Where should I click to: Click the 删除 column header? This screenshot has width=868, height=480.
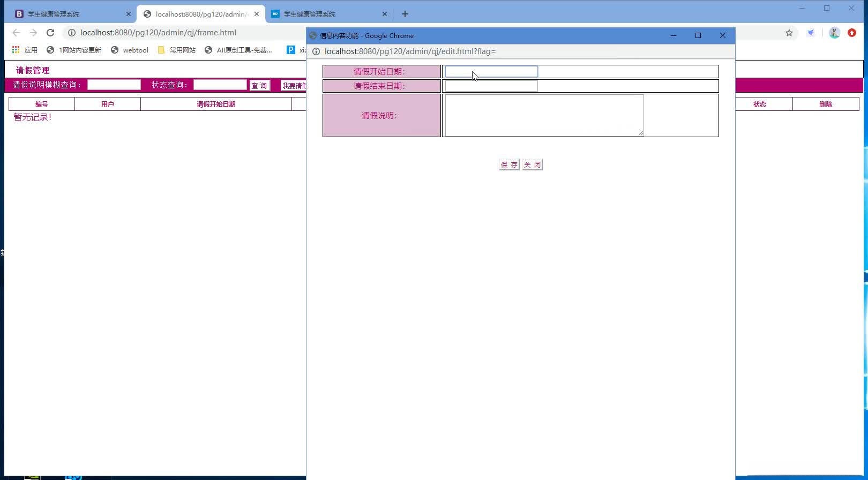826,104
